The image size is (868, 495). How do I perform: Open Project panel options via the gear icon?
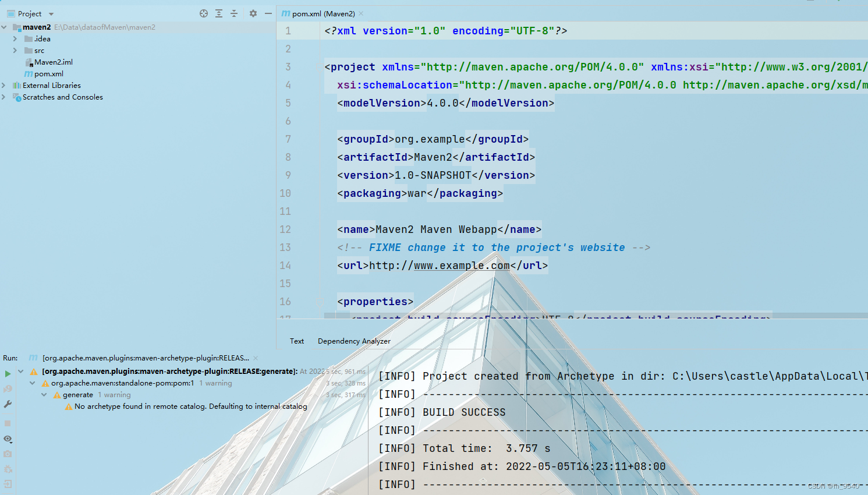click(252, 13)
